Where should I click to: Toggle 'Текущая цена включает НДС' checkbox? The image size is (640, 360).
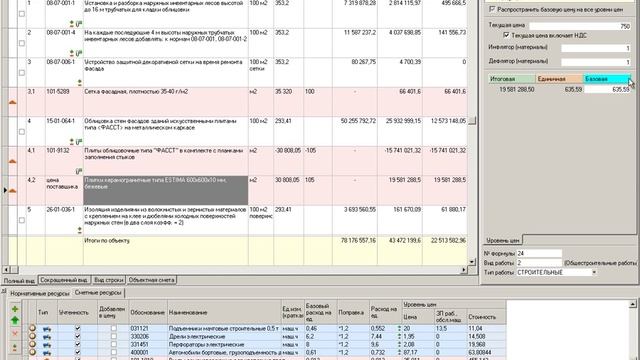tap(506, 35)
